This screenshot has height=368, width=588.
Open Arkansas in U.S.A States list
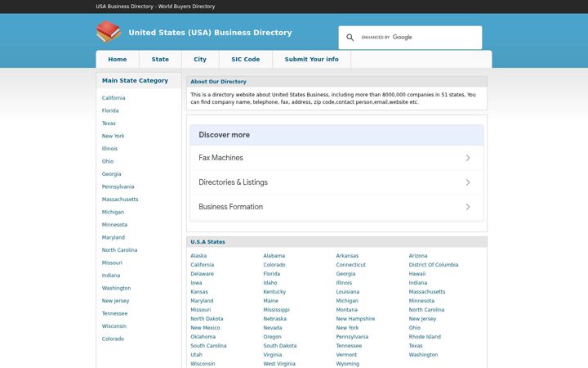[x=347, y=256]
